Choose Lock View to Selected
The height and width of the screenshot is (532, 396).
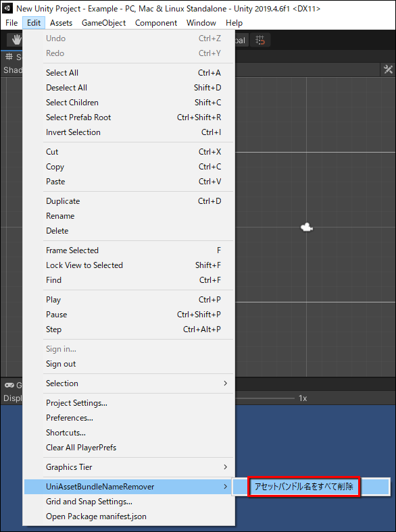click(128, 265)
